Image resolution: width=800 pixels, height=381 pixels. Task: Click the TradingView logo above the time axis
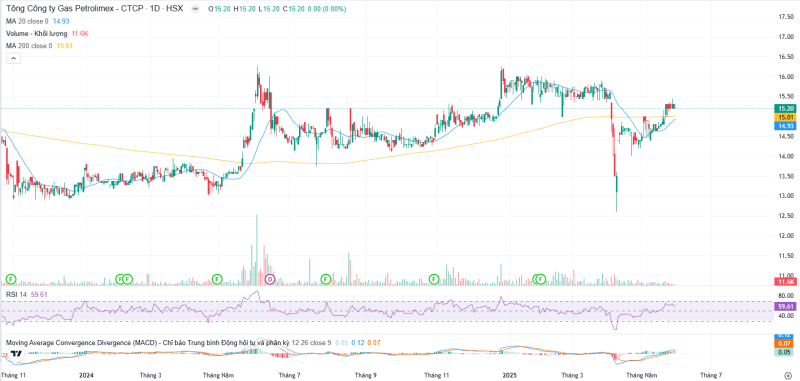(16, 354)
